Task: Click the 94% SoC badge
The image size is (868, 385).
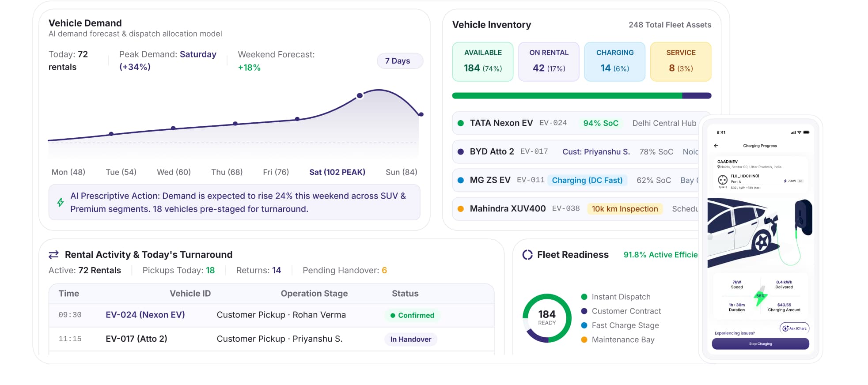Action: point(601,123)
